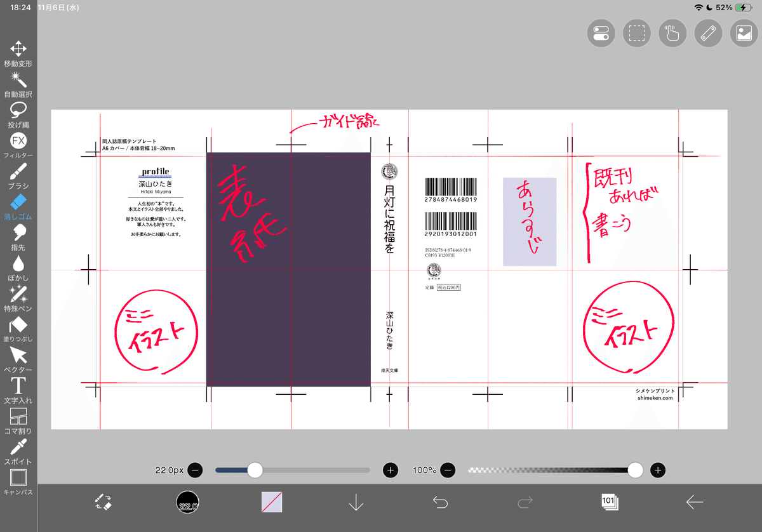This screenshot has width=762, height=532.
Task: Select the 塗りつぶし fill bucket tool
Action: (x=18, y=329)
